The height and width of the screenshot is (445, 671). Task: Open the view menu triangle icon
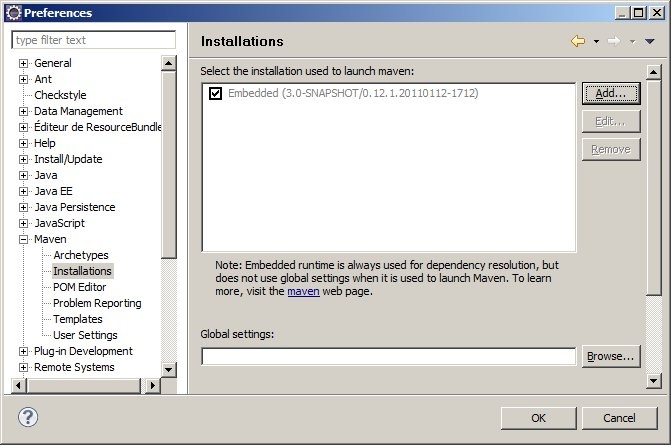point(649,42)
